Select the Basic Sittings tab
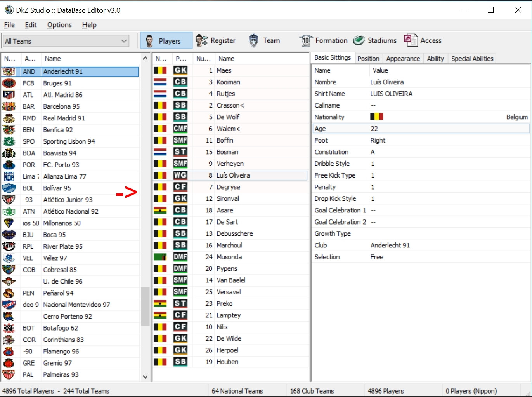This screenshot has height=397, width=532. tap(333, 57)
